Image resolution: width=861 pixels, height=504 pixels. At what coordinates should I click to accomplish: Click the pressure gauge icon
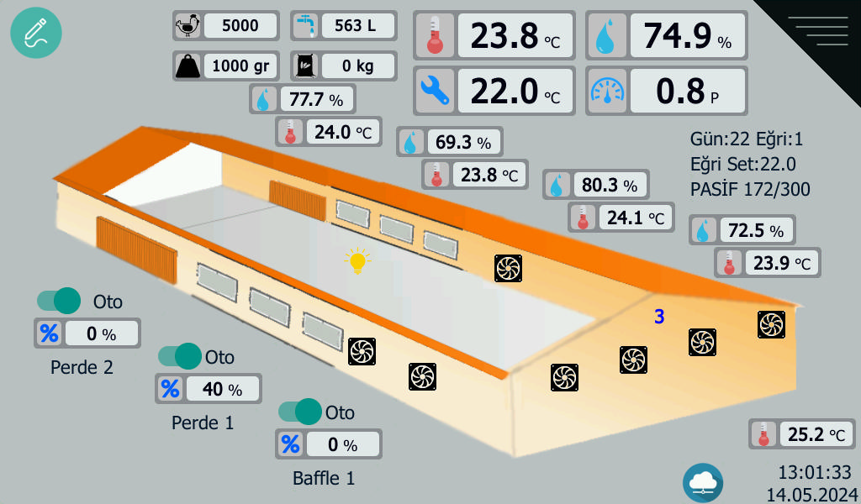(607, 91)
